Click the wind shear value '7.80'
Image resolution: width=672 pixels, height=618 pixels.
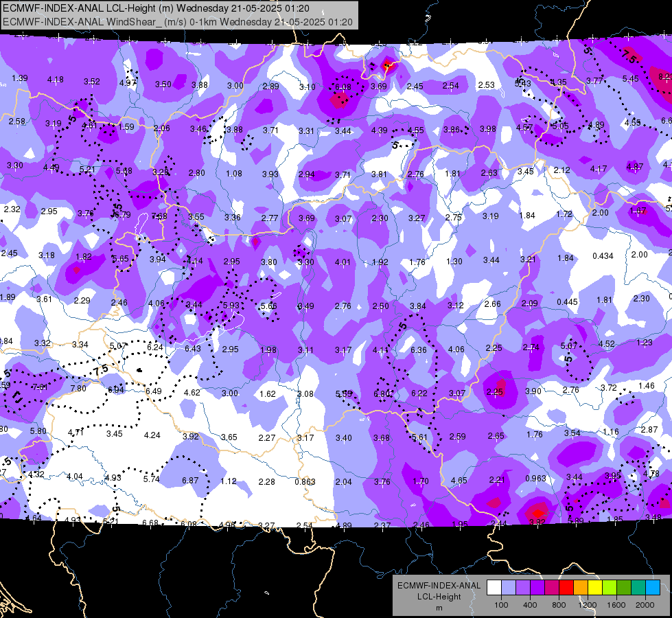[x=78, y=389]
